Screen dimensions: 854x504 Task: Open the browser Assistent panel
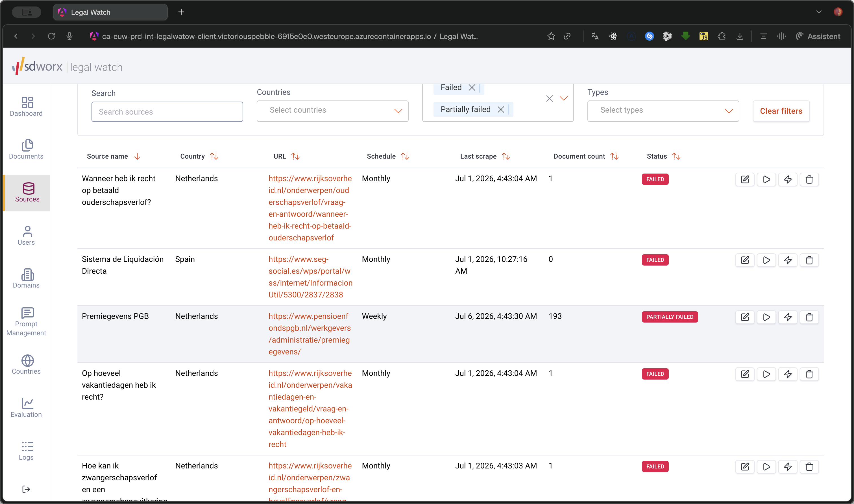click(818, 36)
